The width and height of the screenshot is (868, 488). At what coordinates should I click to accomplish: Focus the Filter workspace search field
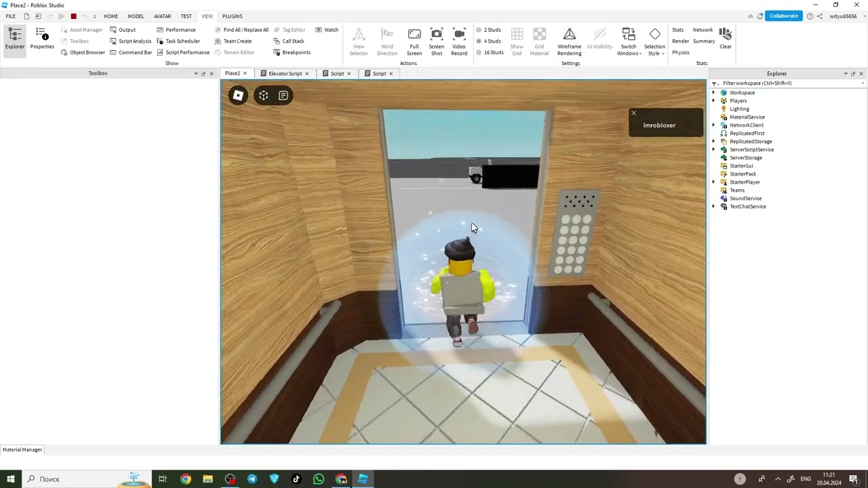point(791,83)
